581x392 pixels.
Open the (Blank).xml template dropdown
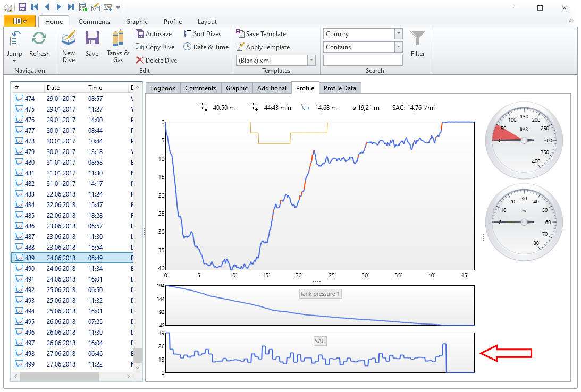click(311, 61)
